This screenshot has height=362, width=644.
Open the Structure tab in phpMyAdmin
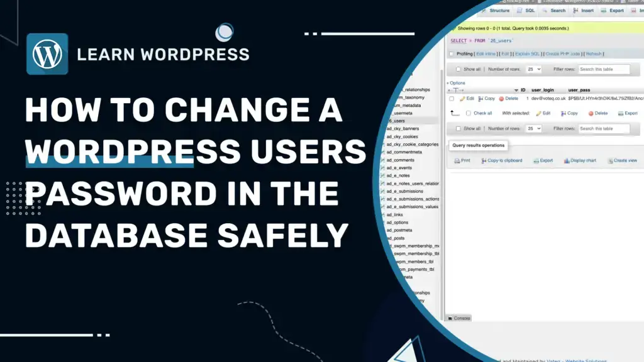click(x=499, y=11)
